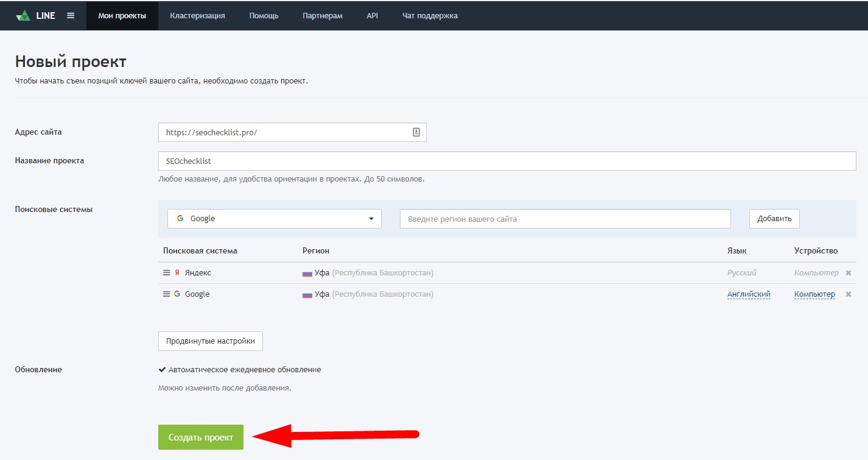868x460 pixels.
Task: Click the Устройство column header
Action: coord(816,250)
